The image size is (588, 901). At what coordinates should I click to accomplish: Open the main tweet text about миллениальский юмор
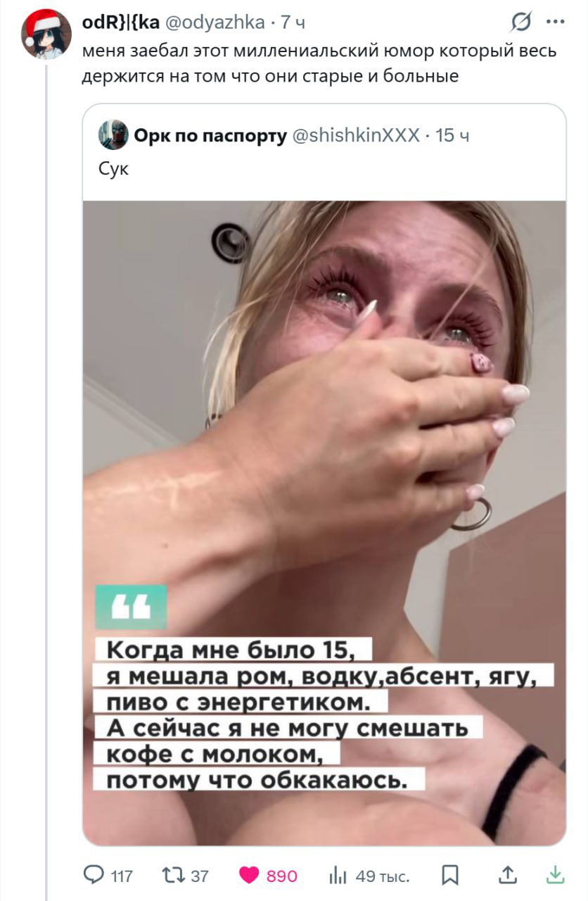(319, 63)
